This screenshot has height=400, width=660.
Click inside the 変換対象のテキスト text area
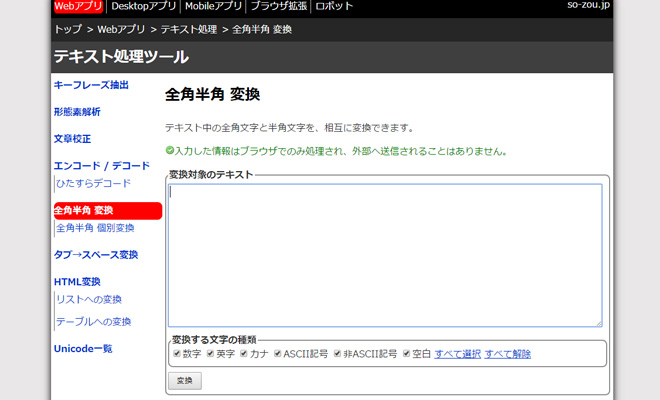386,255
